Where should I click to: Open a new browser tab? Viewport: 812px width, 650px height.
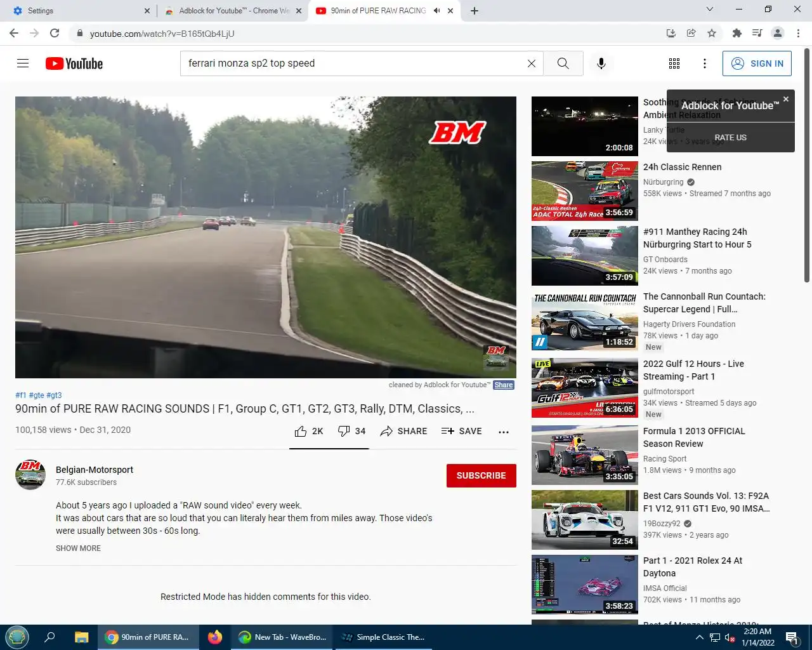coord(475,11)
